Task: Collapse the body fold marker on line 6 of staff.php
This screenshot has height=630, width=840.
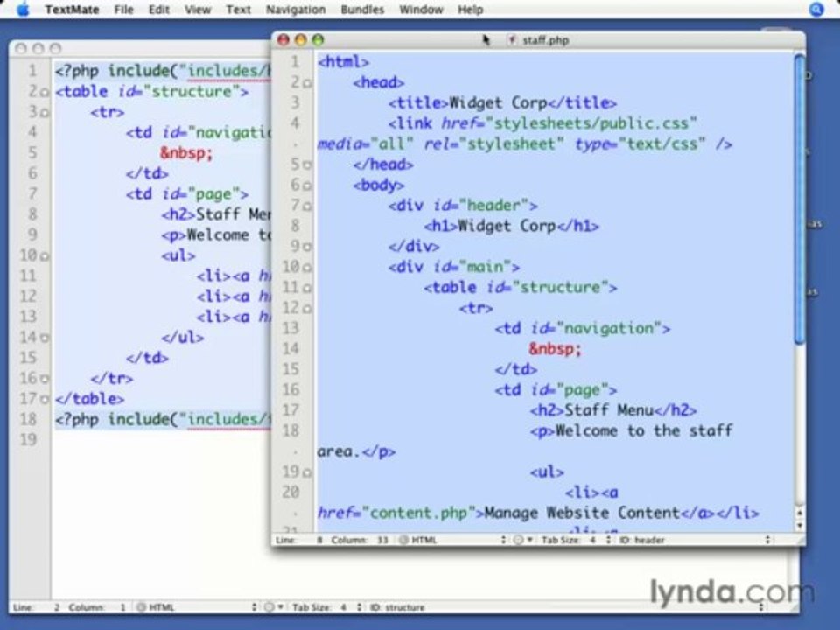Action: (307, 185)
